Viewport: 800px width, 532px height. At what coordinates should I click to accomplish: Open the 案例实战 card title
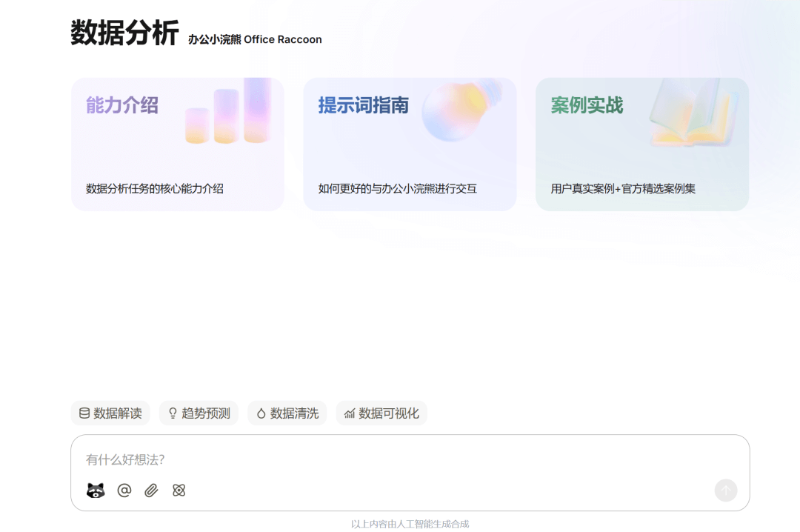[x=587, y=105]
